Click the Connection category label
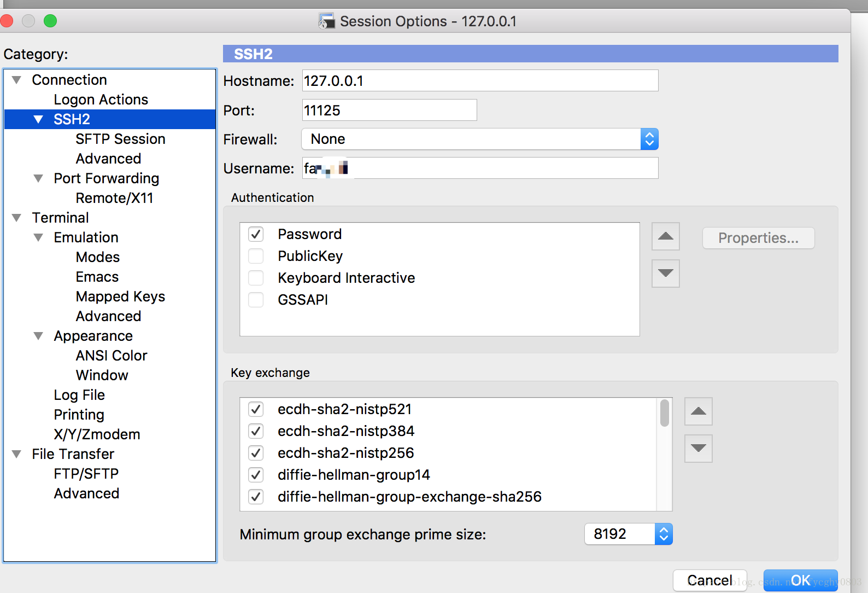868x593 pixels. (x=69, y=80)
